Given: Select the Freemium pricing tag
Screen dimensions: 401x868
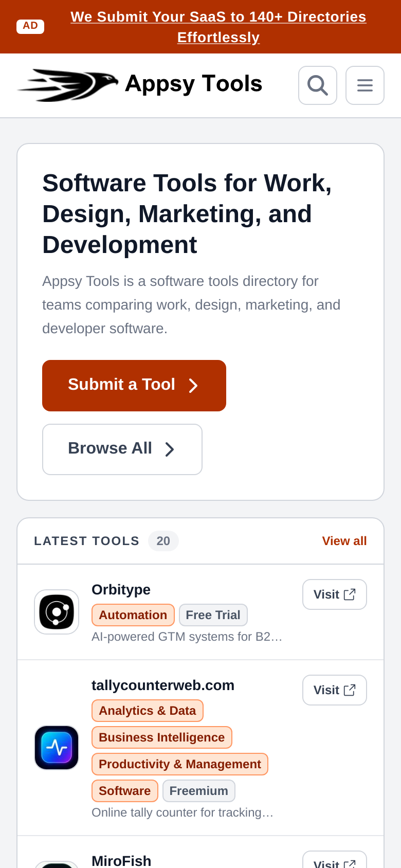Looking at the screenshot, I should pos(199,791).
